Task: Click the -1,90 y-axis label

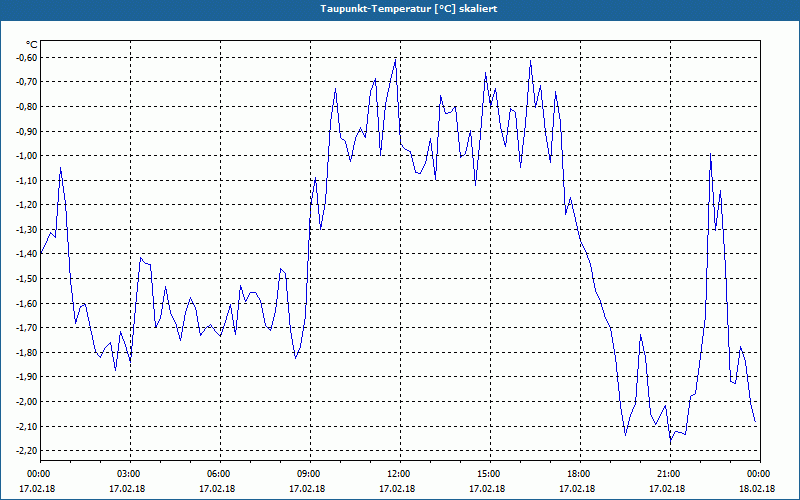Action: (x=26, y=377)
